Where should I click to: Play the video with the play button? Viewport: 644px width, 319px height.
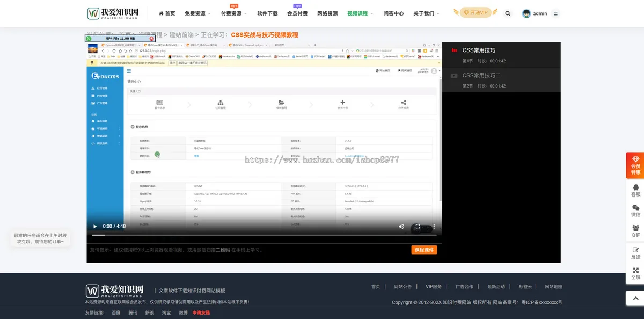point(94,226)
